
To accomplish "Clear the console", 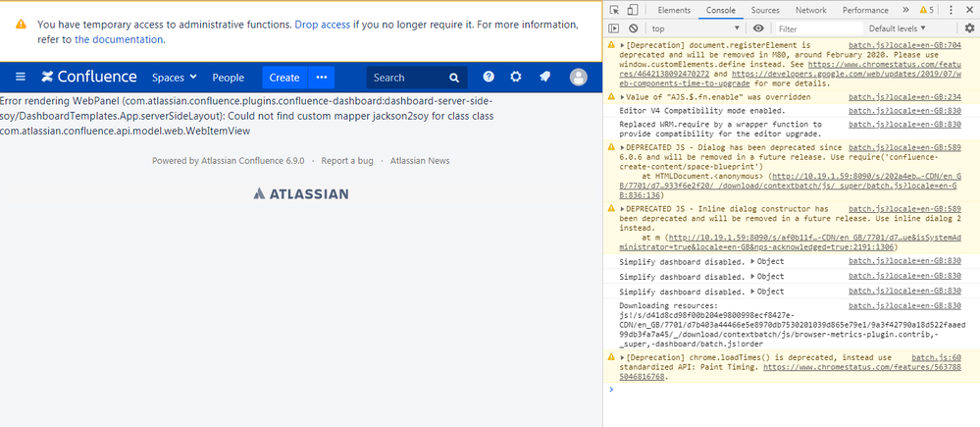I will [x=633, y=28].
